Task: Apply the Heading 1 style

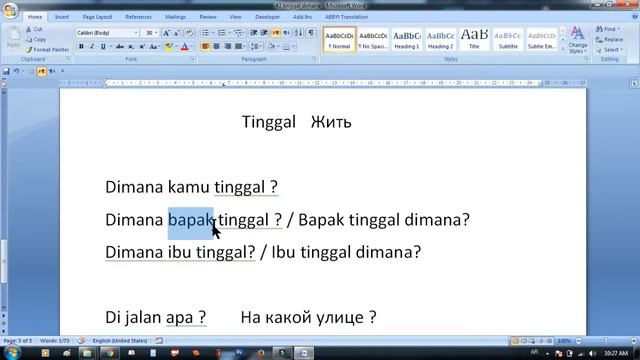Action: tap(407, 40)
